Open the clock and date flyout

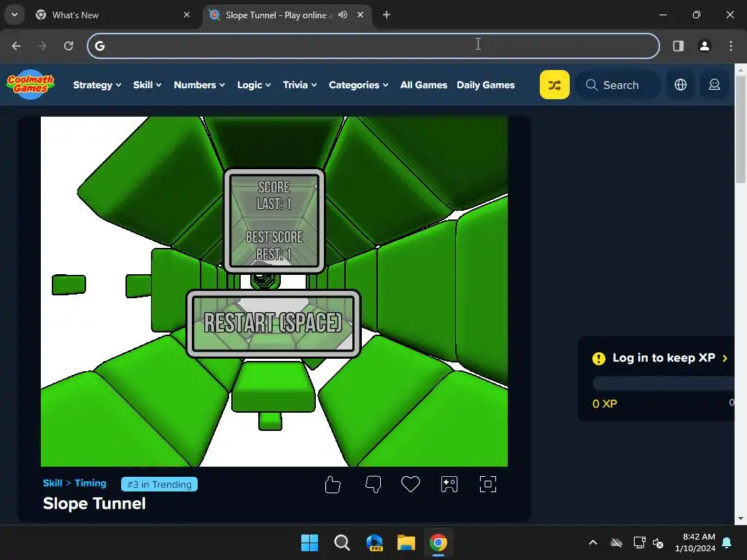point(695,542)
